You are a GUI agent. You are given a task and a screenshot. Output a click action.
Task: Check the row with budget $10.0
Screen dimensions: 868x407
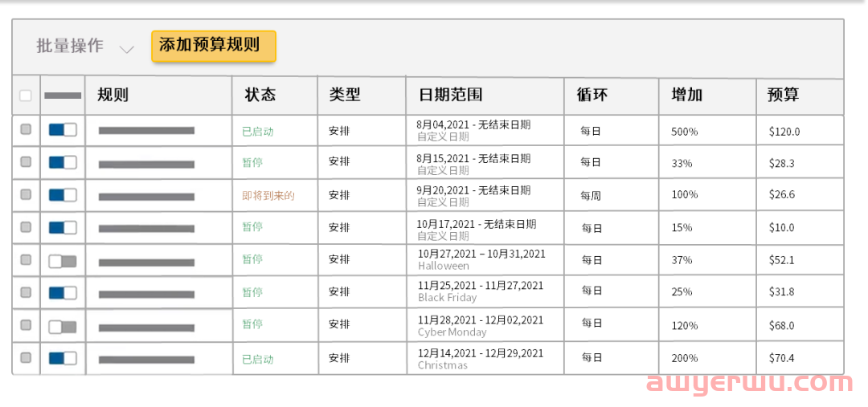click(26, 226)
